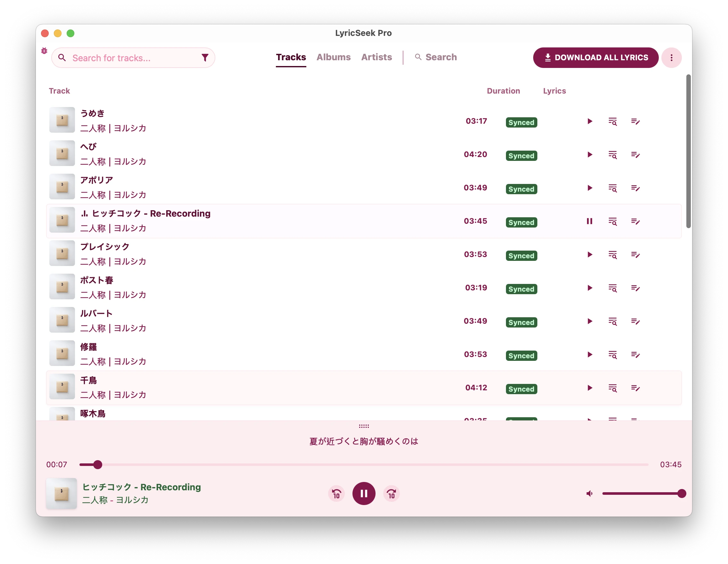
Task: Click the now-playing title ヒッチコック - Re-Recording
Action: pos(142,487)
